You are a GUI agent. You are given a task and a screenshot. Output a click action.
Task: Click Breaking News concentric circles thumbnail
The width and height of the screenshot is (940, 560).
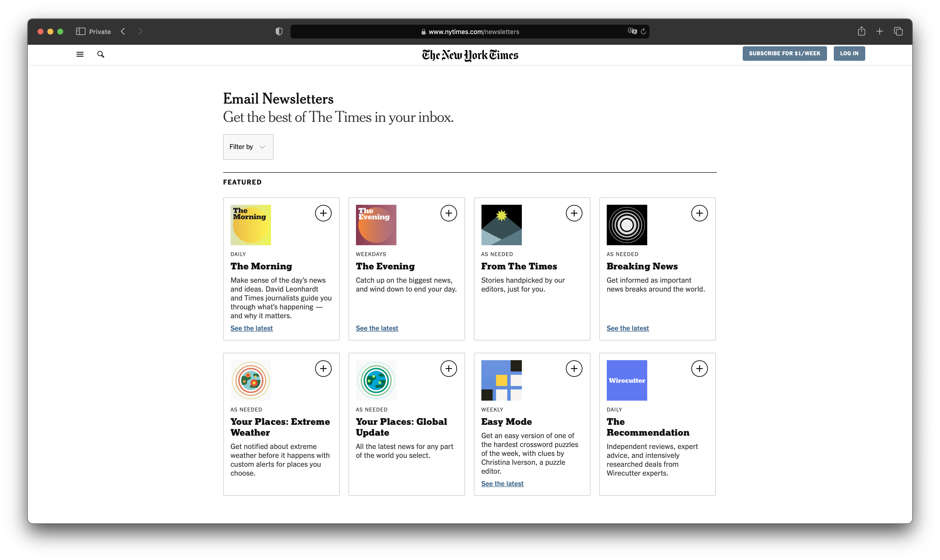tap(627, 225)
